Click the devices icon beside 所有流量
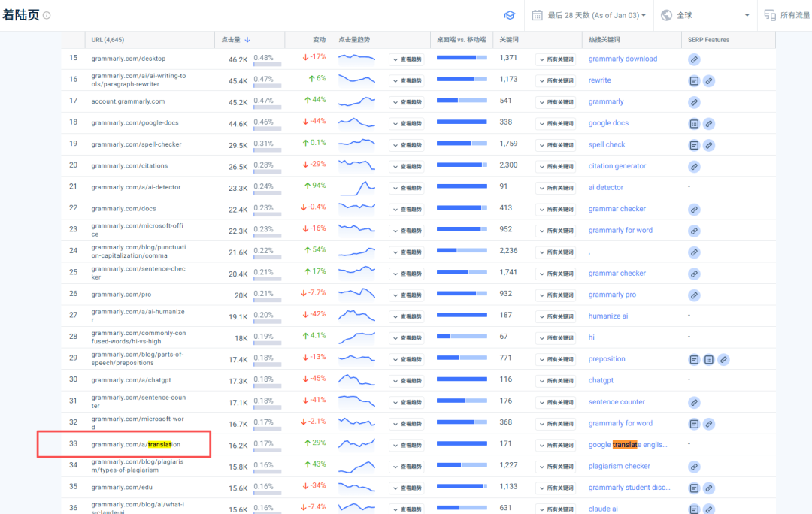 [770, 15]
